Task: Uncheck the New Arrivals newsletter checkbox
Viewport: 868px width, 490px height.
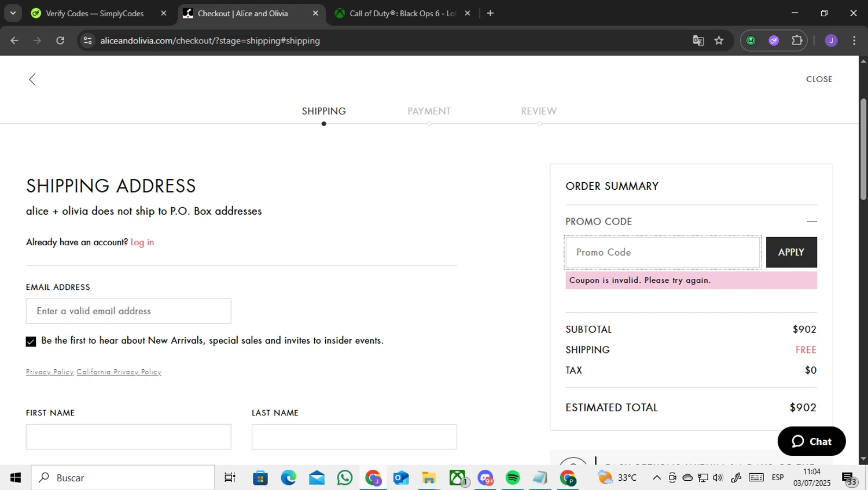Action: [31, 342]
